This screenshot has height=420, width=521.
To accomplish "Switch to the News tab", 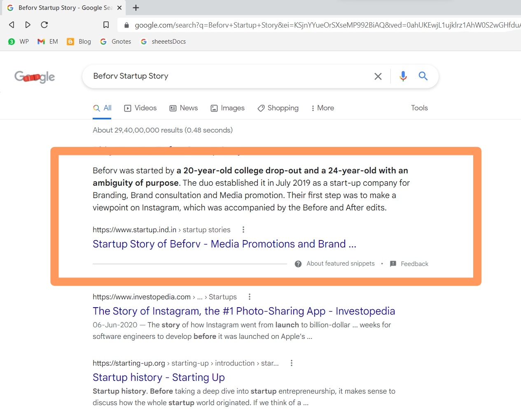I will 184,108.
